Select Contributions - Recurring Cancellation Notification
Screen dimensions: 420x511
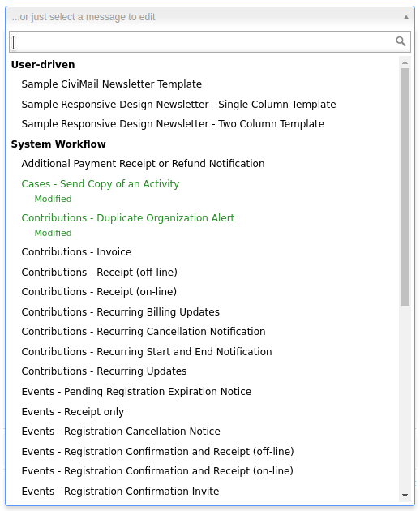click(x=203, y=332)
